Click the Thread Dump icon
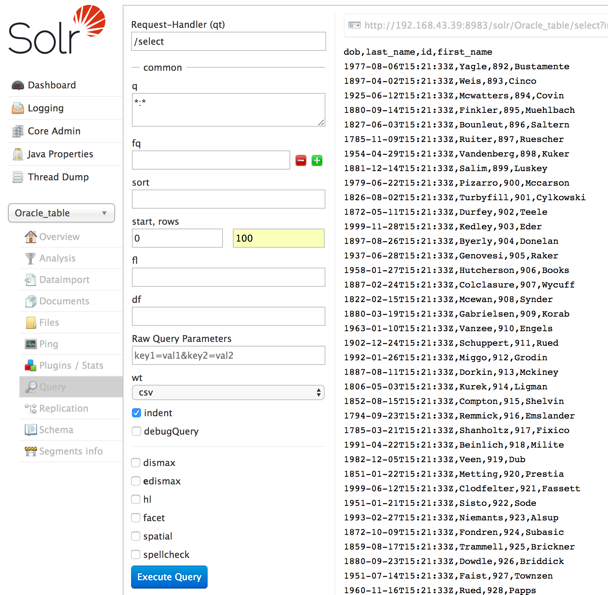Screen dimensions: 608x595 [x=17, y=178]
